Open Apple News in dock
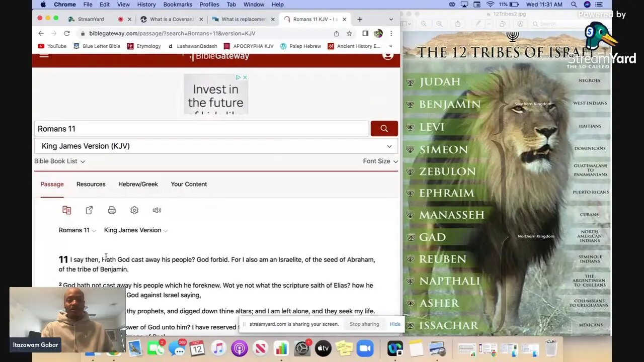 point(260,348)
